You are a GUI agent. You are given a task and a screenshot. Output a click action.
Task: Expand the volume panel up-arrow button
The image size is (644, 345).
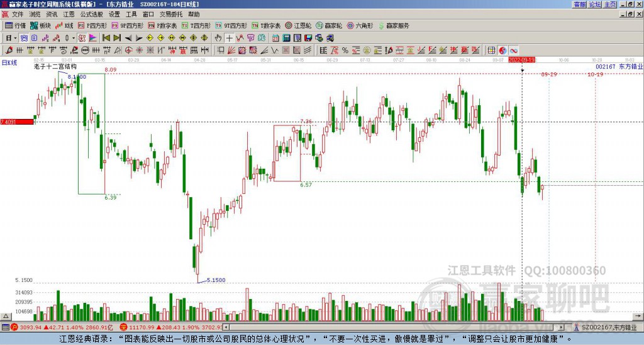click(6, 317)
